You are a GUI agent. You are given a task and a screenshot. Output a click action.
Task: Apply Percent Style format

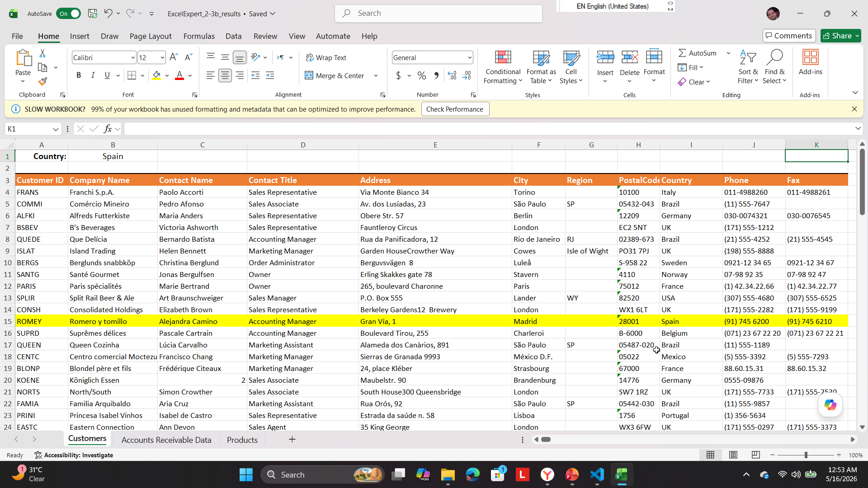click(x=422, y=75)
